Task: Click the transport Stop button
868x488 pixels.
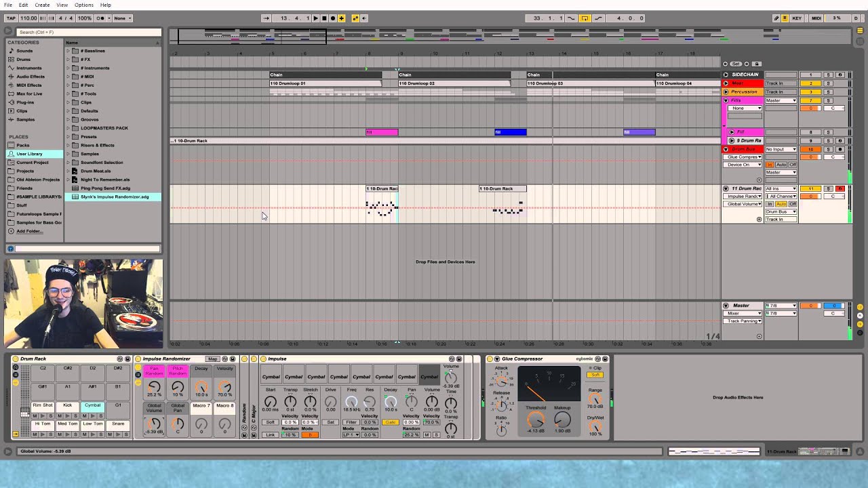Action: pyautogui.click(x=324, y=18)
